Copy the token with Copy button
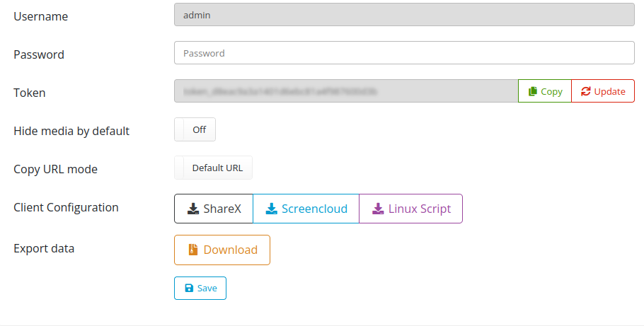644x326 pixels. pyautogui.click(x=545, y=91)
